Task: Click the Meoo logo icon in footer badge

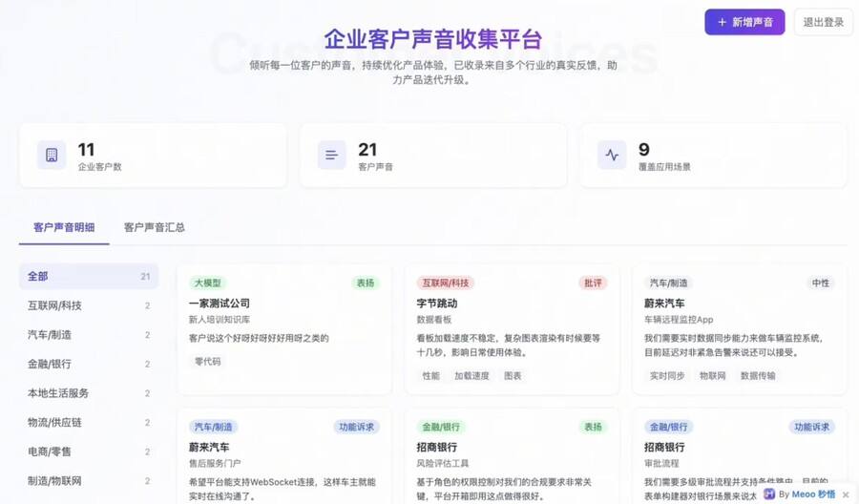Action: click(x=769, y=494)
